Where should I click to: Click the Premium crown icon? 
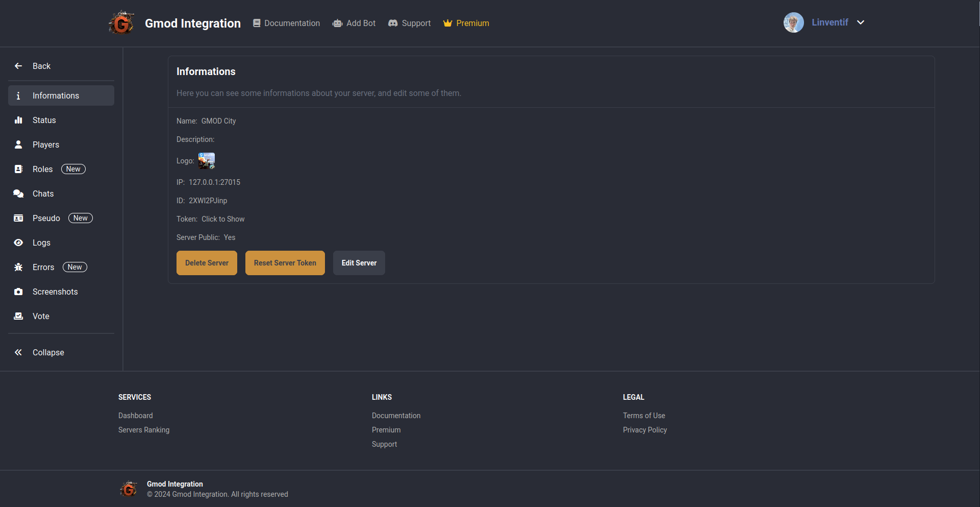pos(447,23)
